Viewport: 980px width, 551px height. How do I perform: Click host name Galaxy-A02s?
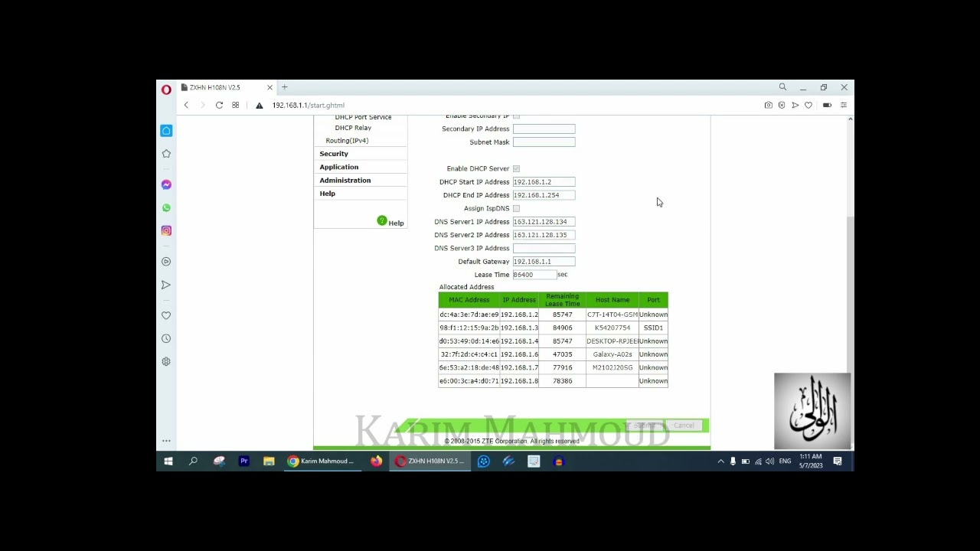[612, 354]
